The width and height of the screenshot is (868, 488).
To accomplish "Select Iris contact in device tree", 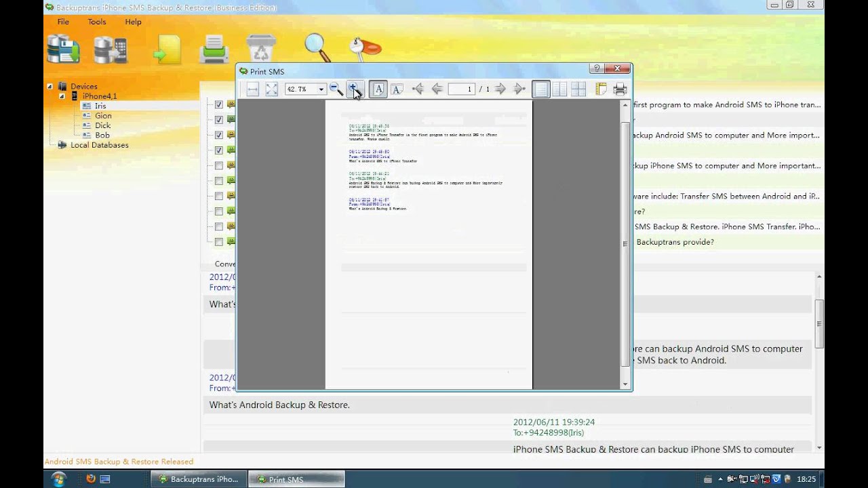I will pyautogui.click(x=100, y=106).
